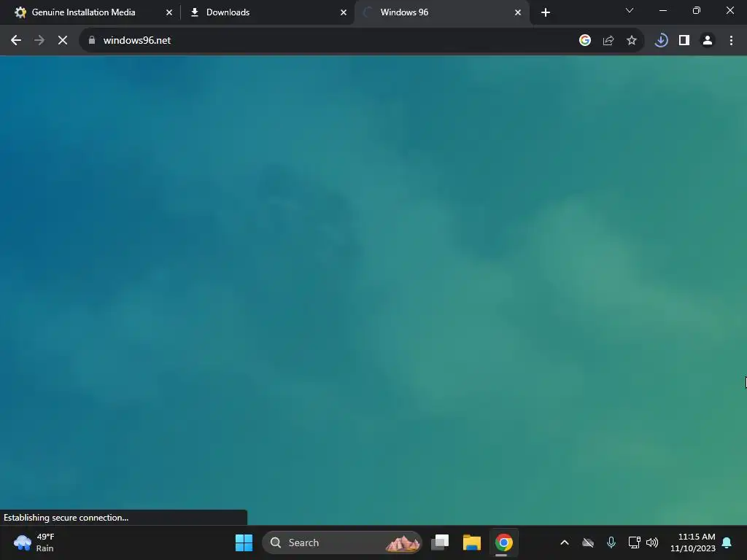
Task: Click the microphone tray icon
Action: pos(611,542)
